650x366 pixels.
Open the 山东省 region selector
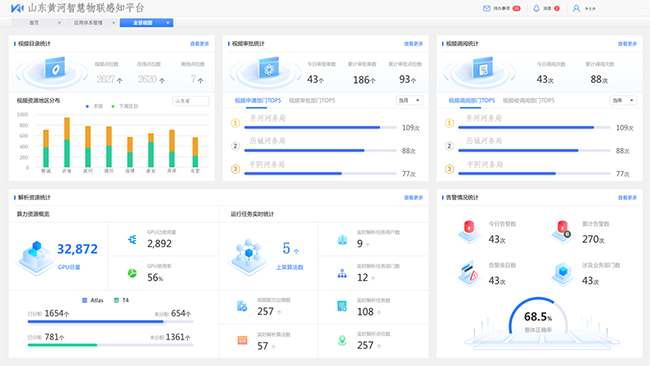pos(191,101)
